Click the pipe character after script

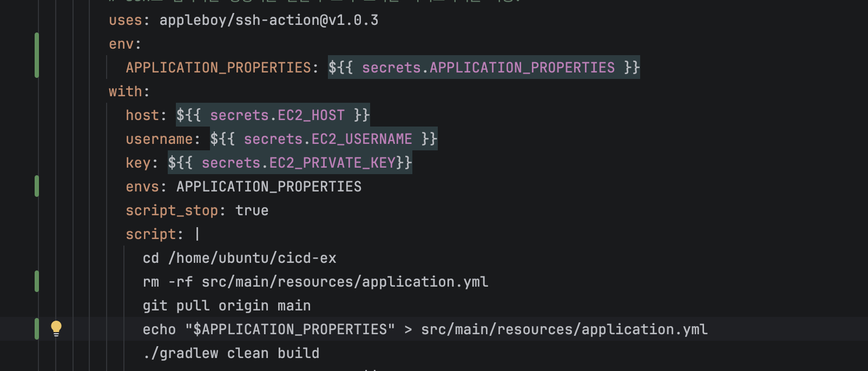[x=198, y=234]
